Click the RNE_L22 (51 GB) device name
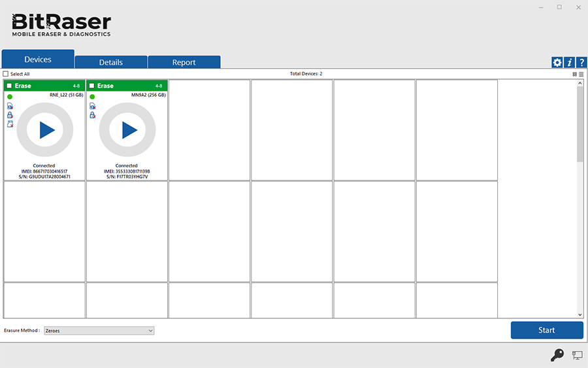Image resolution: width=588 pixels, height=368 pixels. click(67, 95)
